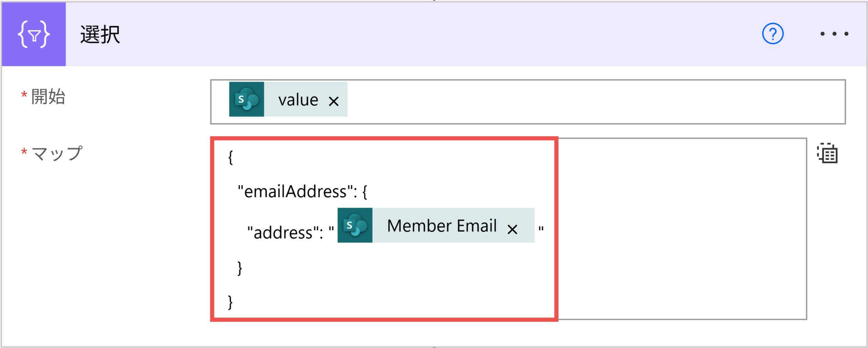
Task: Click the final closing brace in Map
Action: (x=231, y=302)
